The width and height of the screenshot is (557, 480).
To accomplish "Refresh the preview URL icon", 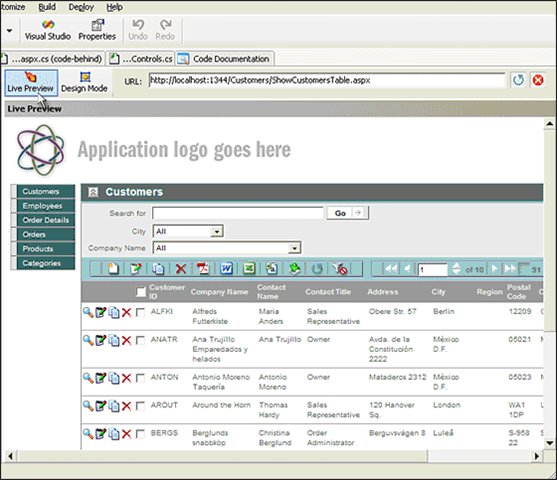I will click(x=518, y=80).
